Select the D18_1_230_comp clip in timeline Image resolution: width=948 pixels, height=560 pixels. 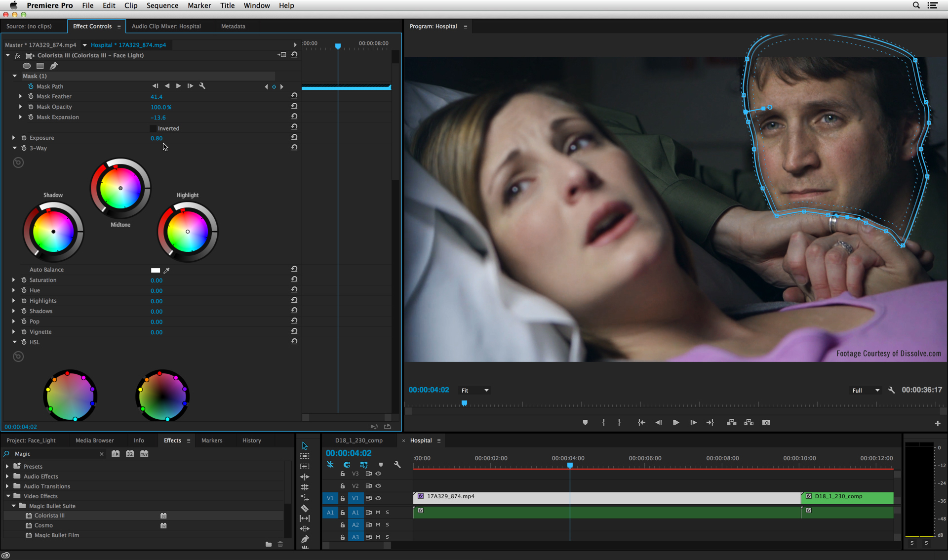click(x=847, y=497)
